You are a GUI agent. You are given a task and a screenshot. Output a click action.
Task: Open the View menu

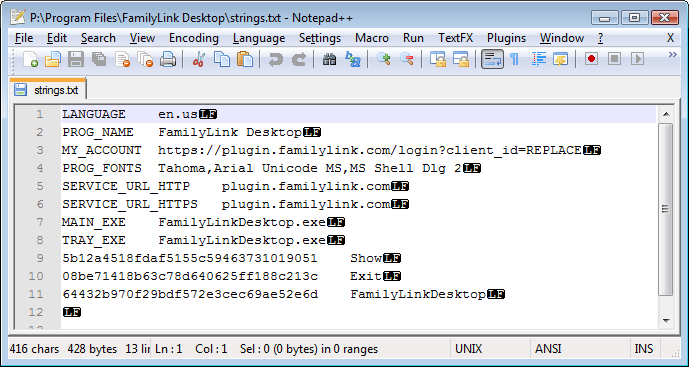pos(142,38)
